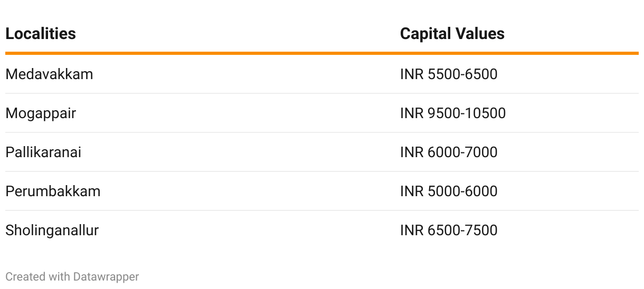Click the INR 6000-7000 value

448,152
